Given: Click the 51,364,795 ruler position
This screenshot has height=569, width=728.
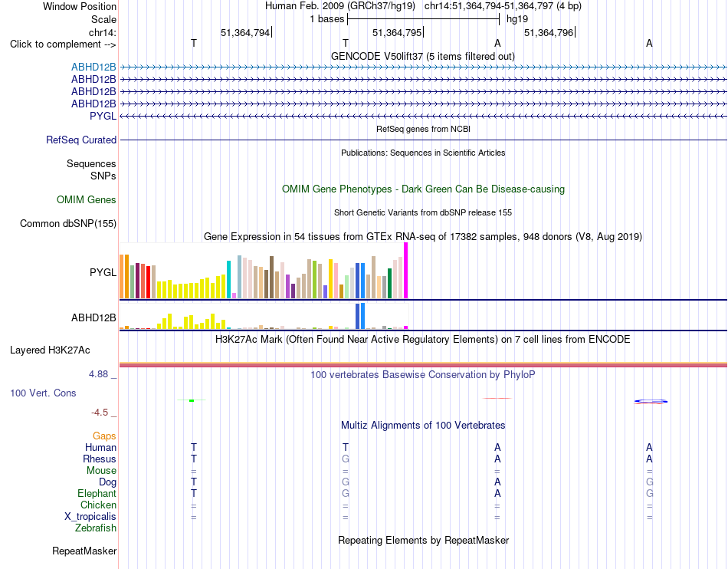Looking at the screenshot, I should 398,32.
